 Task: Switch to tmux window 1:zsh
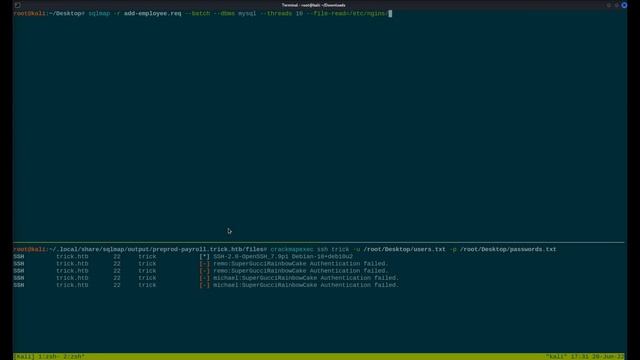[49, 357]
